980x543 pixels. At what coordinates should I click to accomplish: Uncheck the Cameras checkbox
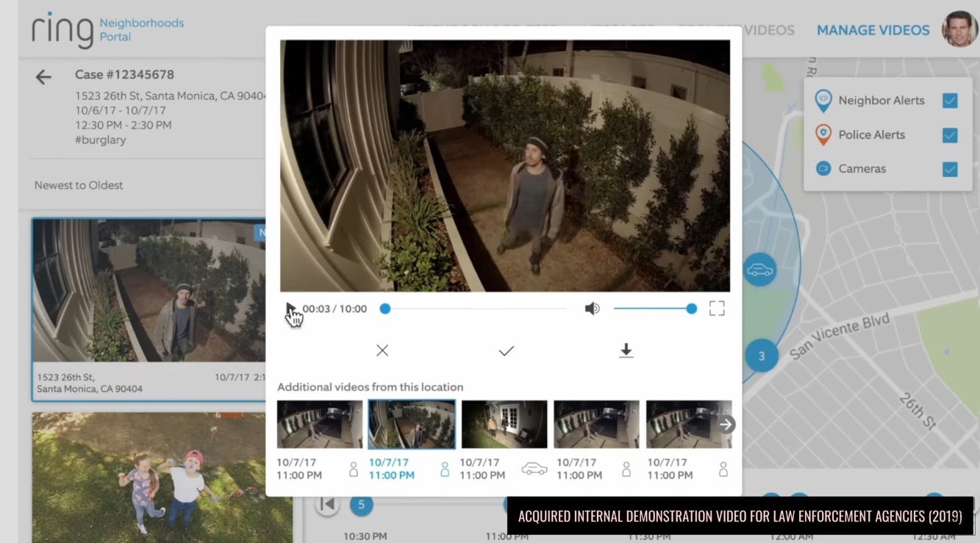point(950,169)
